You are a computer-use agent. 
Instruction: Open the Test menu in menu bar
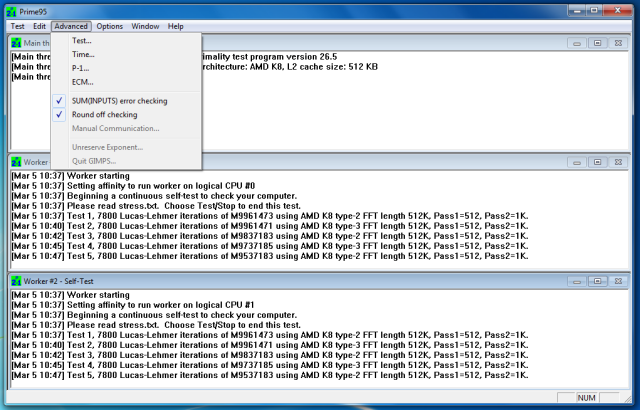click(x=18, y=27)
